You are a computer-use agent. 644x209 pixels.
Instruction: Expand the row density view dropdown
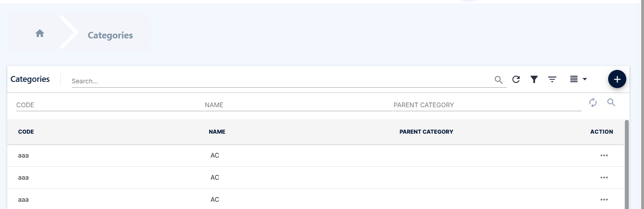(578, 79)
